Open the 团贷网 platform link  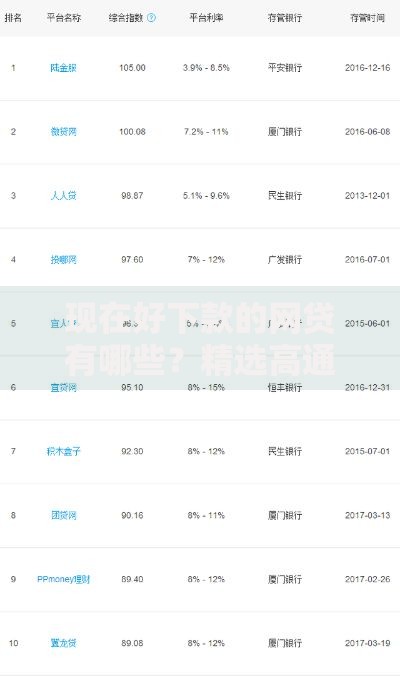point(63,515)
